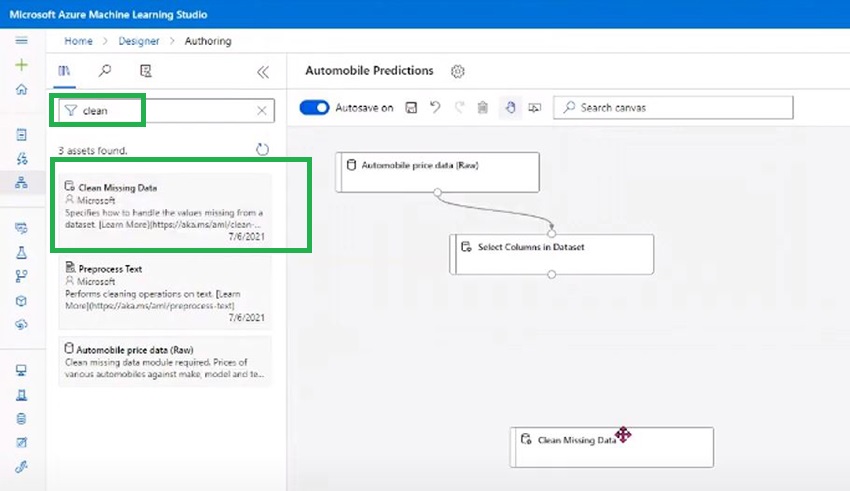Select Automobile price data (Raw) canvas node

(x=437, y=172)
